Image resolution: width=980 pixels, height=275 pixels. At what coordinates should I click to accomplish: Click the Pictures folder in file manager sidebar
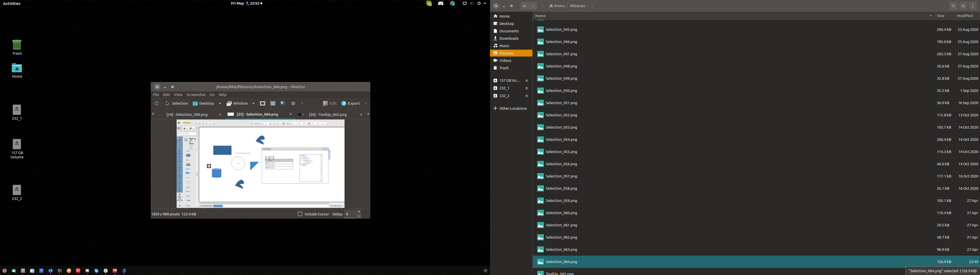click(506, 53)
